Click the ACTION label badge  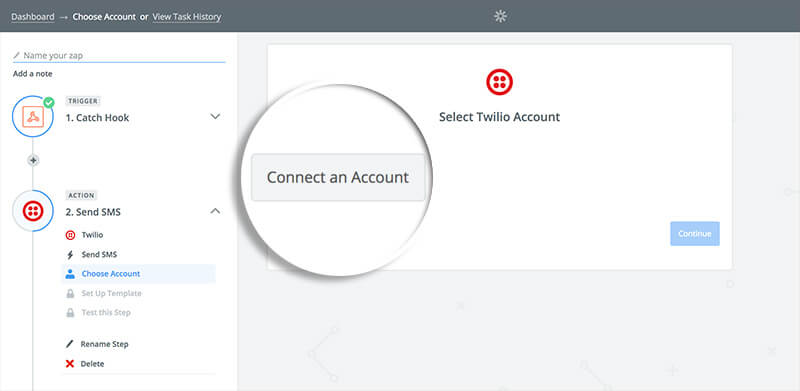[81, 195]
